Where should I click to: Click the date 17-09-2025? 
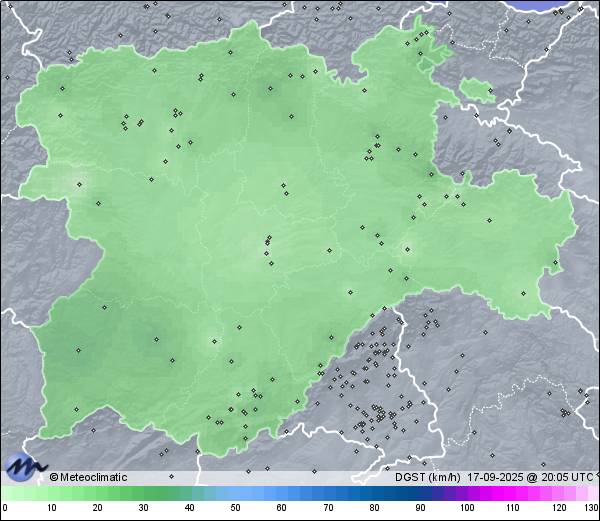tap(496, 477)
